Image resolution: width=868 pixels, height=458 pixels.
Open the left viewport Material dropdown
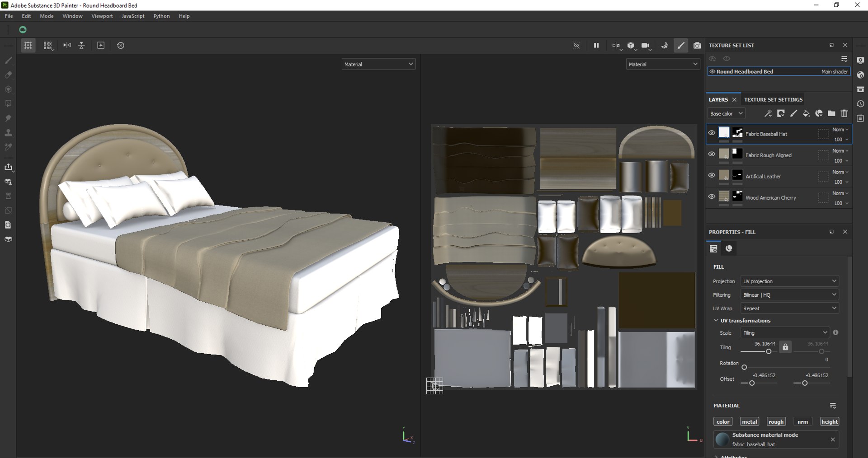pos(378,64)
